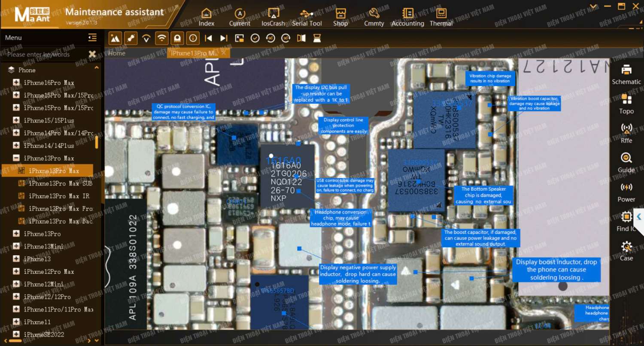The height and width of the screenshot is (346, 644).
Task: Open the Cmmty community section
Action: (374, 17)
